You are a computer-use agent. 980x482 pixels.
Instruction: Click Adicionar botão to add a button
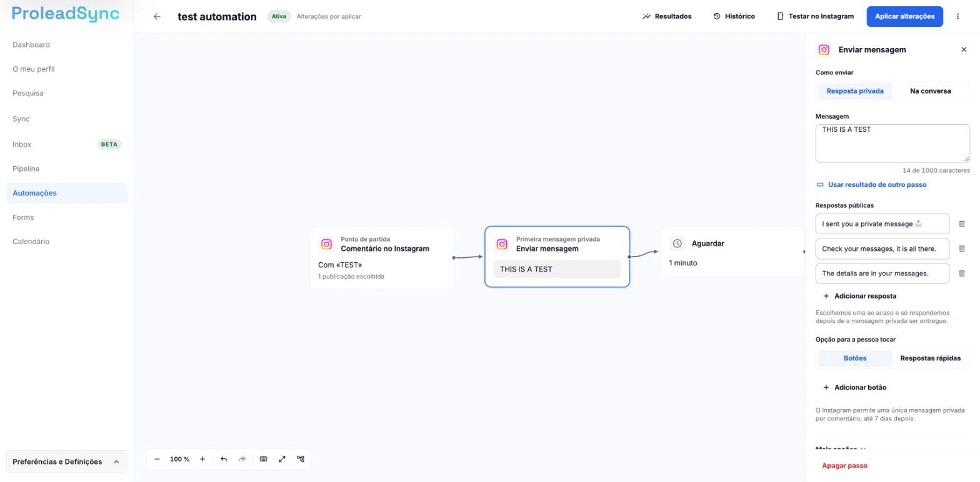pyautogui.click(x=854, y=388)
